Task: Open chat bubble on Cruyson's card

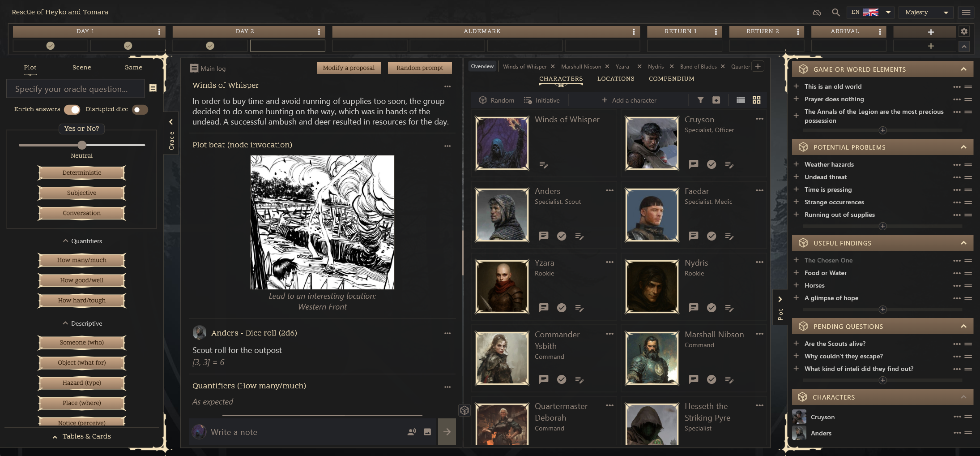Action: click(694, 164)
